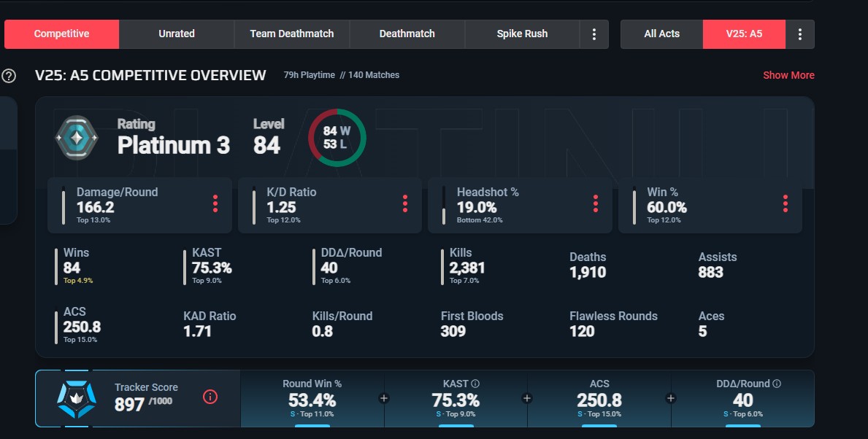Click the ACS 250.8 score bar cell
868x439 pixels.
click(x=599, y=399)
